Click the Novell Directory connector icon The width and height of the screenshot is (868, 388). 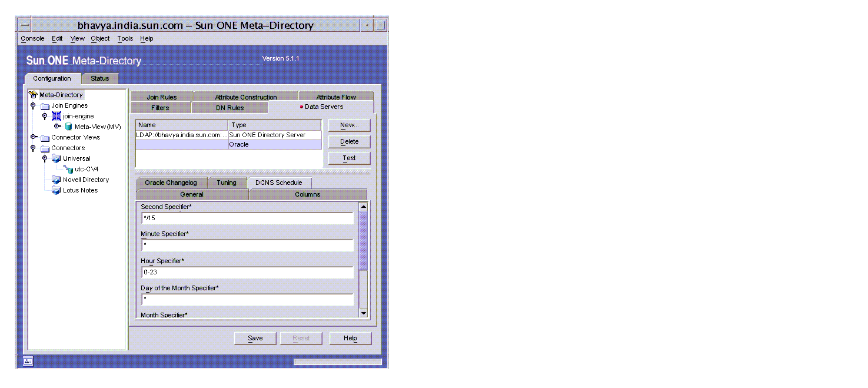point(56,180)
